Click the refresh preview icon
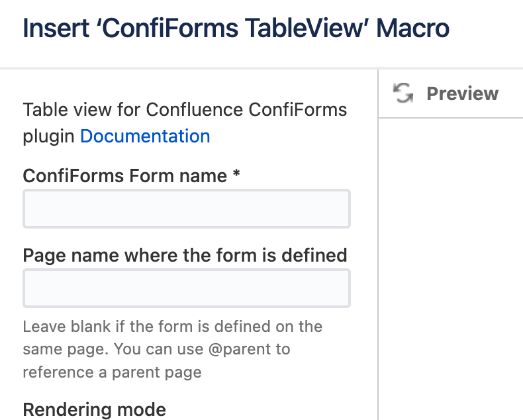The image size is (523, 420). (x=403, y=93)
